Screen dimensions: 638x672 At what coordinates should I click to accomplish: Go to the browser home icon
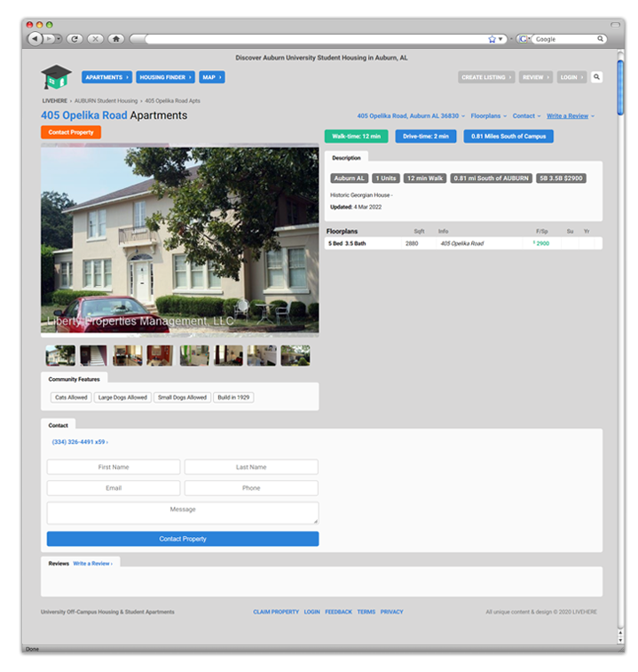[116, 39]
